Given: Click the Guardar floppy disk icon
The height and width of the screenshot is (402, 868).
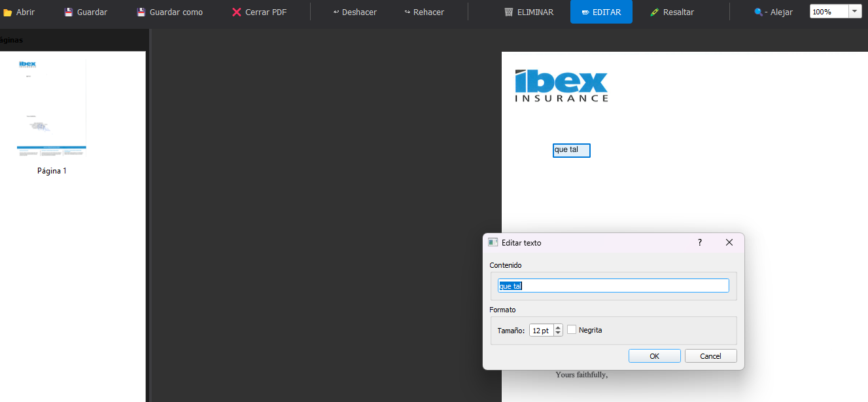Looking at the screenshot, I should coord(69,12).
